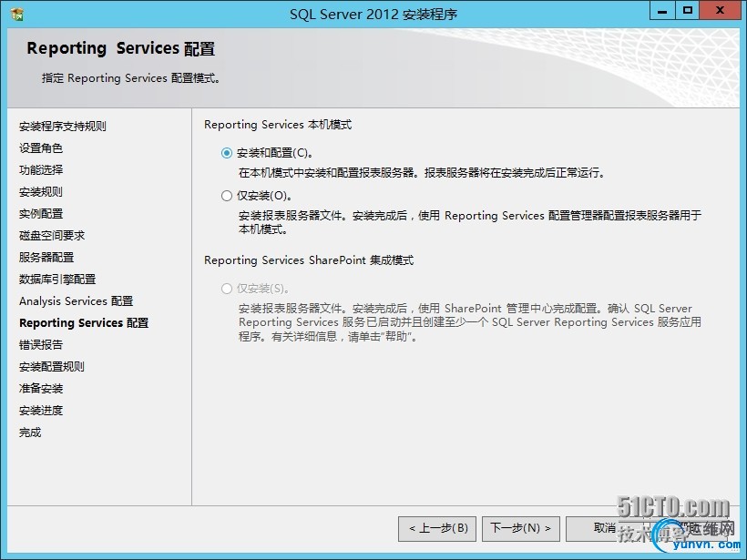
Task: Click the bold Reporting Services 配置 sidebar step
Action: [x=84, y=323]
